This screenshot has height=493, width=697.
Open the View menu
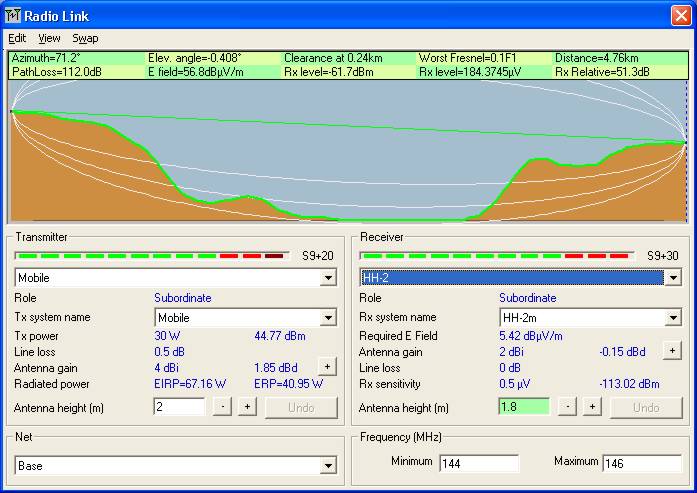49,39
